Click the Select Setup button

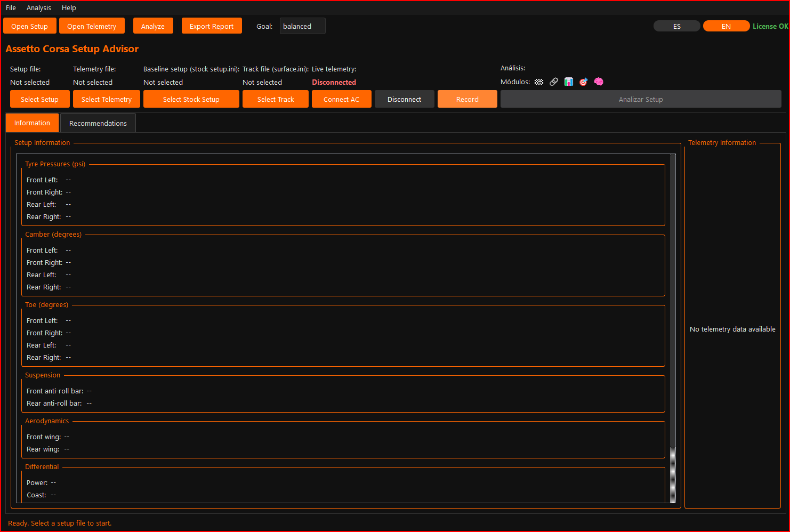(39, 99)
